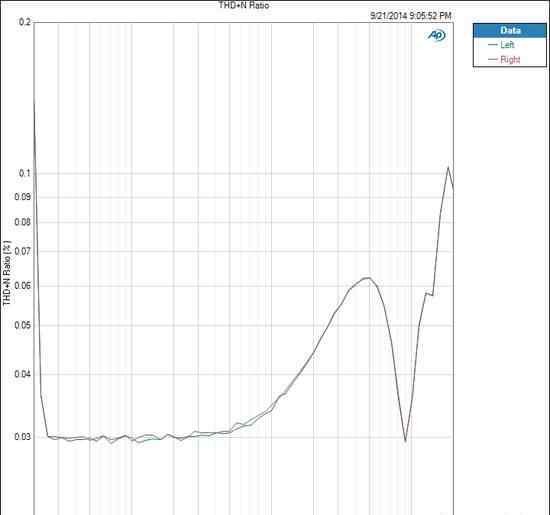This screenshot has height=515, width=550.
Task: Click the 0.05 y-axis tick label
Action: point(23,325)
